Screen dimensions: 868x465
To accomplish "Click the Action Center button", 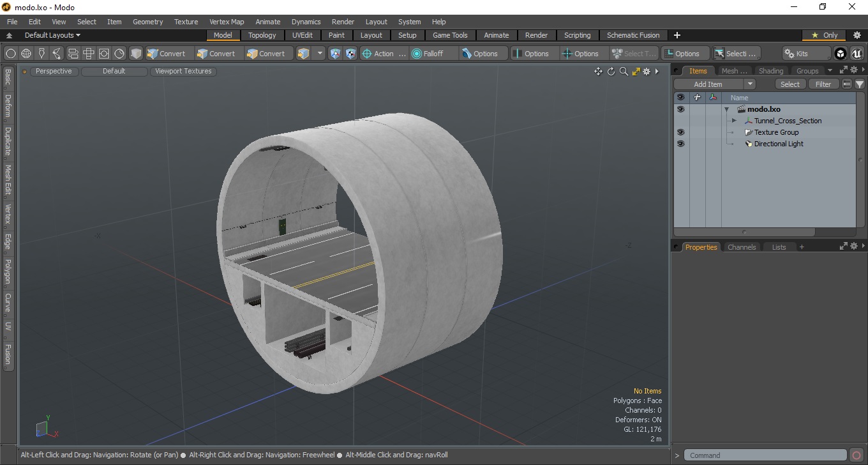I will [x=384, y=54].
